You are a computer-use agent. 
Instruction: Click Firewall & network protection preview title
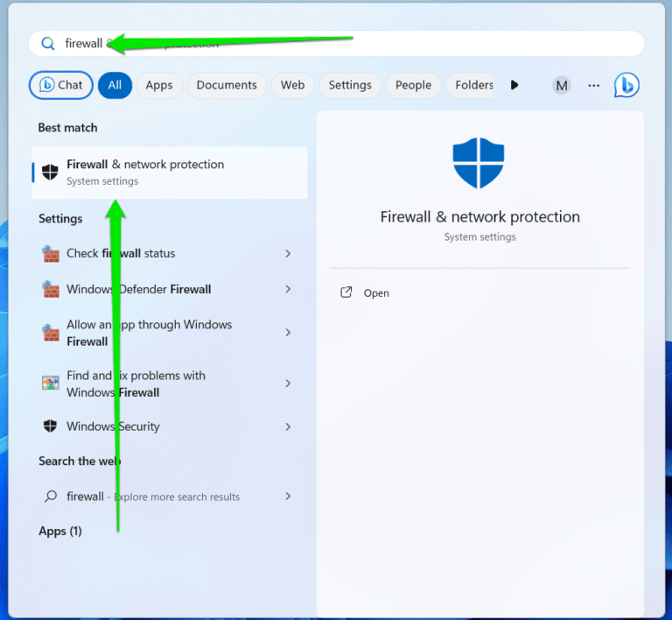click(480, 217)
